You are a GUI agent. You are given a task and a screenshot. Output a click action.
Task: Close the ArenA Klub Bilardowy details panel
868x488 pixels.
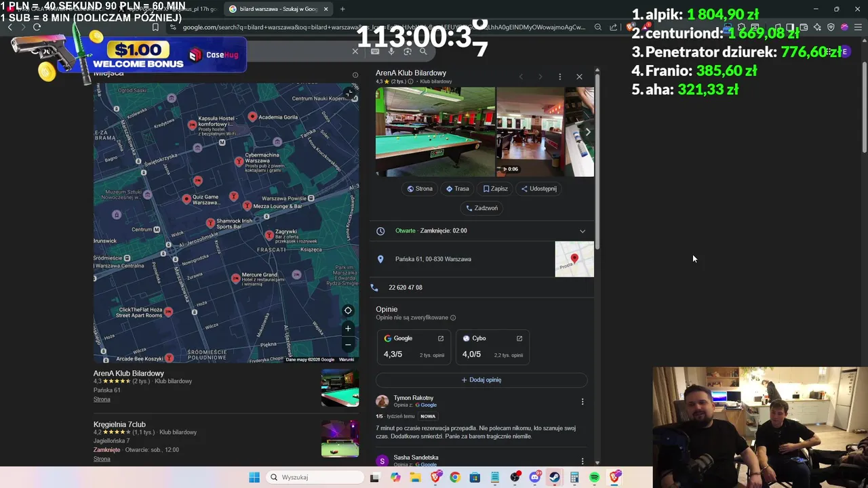pyautogui.click(x=579, y=77)
